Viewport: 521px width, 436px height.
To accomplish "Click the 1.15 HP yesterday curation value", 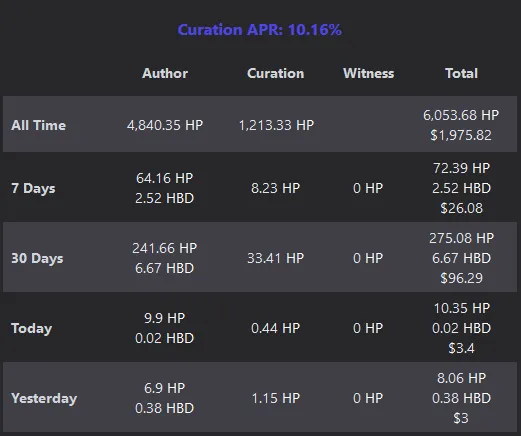I will 276,398.
